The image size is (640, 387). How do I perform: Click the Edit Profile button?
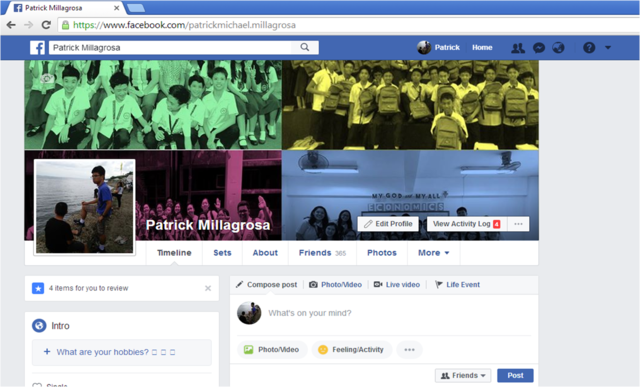388,224
